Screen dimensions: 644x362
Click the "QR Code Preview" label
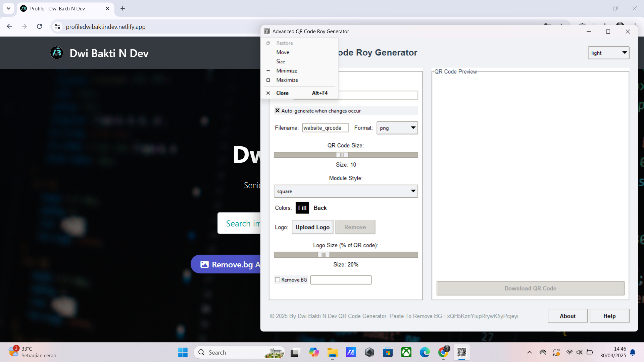(455, 71)
